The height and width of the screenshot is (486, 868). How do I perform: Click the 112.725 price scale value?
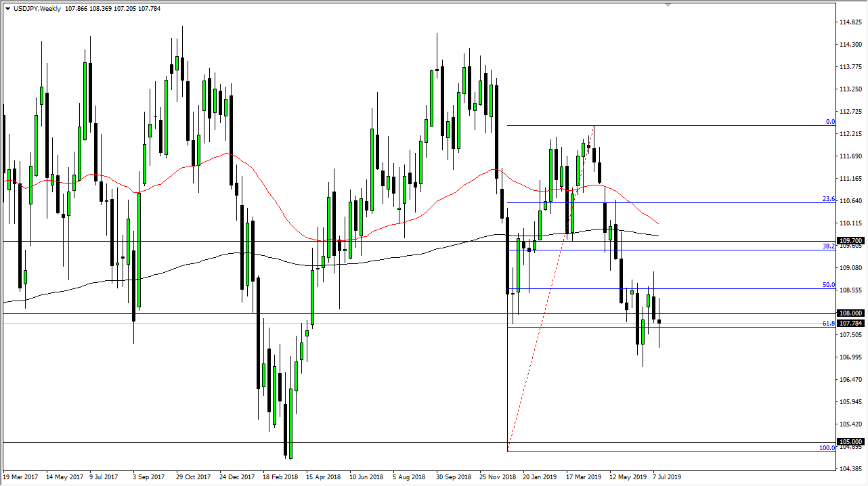[x=852, y=112]
